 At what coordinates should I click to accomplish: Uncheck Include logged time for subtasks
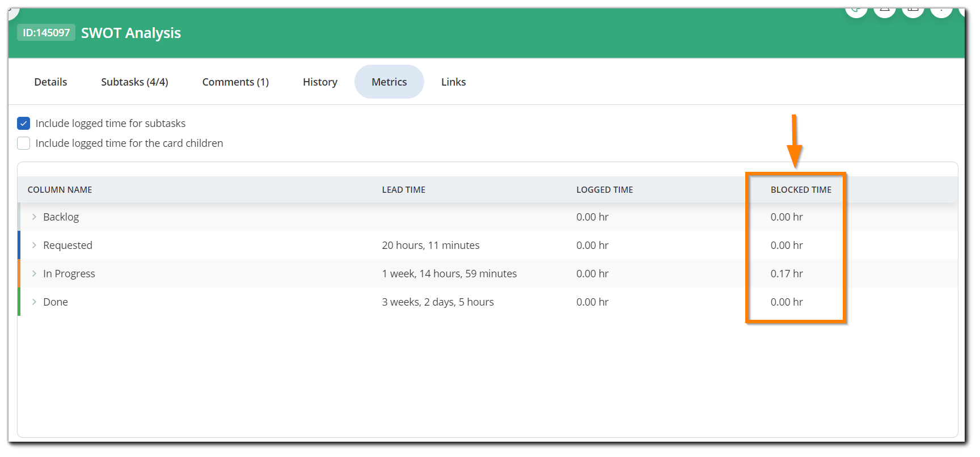click(x=23, y=123)
